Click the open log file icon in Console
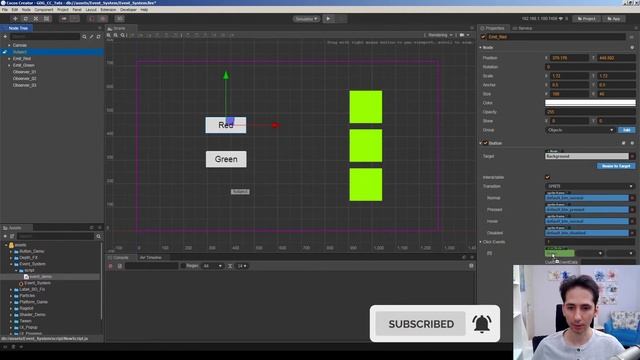 point(120,266)
